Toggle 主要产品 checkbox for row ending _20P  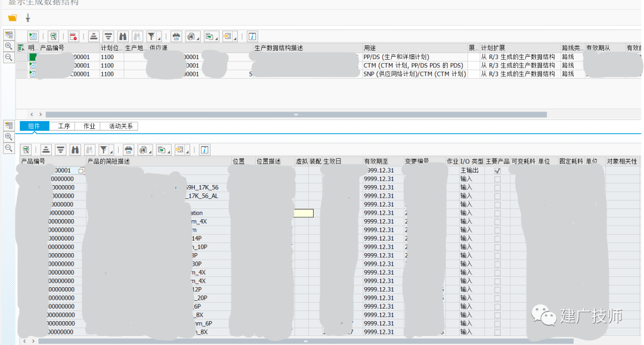(x=497, y=298)
